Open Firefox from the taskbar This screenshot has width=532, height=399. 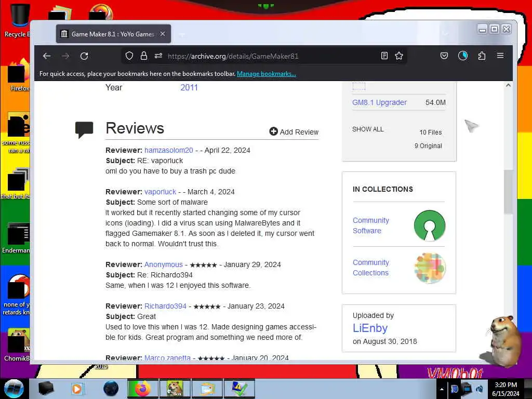click(x=142, y=389)
